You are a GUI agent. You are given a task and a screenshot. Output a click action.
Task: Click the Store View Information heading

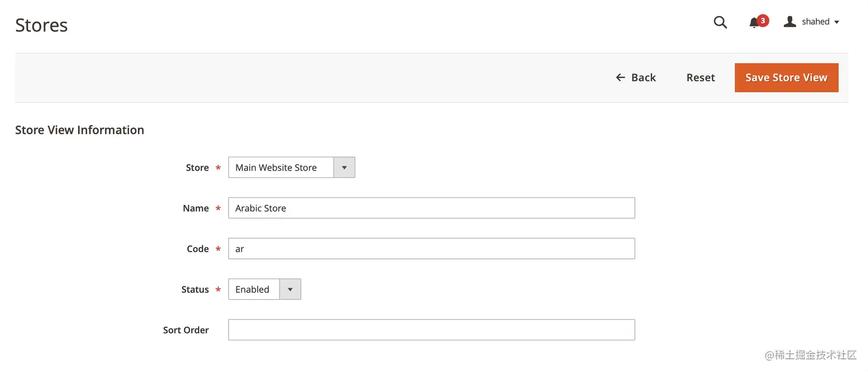[79, 130]
